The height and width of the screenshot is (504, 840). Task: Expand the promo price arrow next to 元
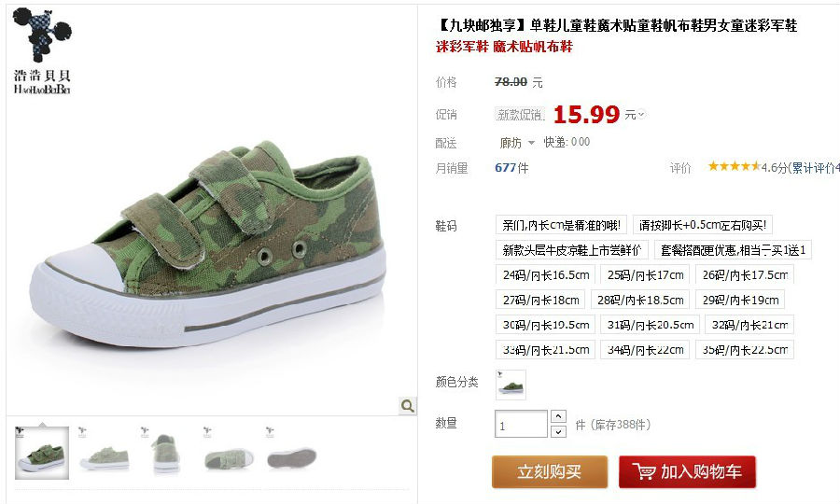click(x=641, y=114)
